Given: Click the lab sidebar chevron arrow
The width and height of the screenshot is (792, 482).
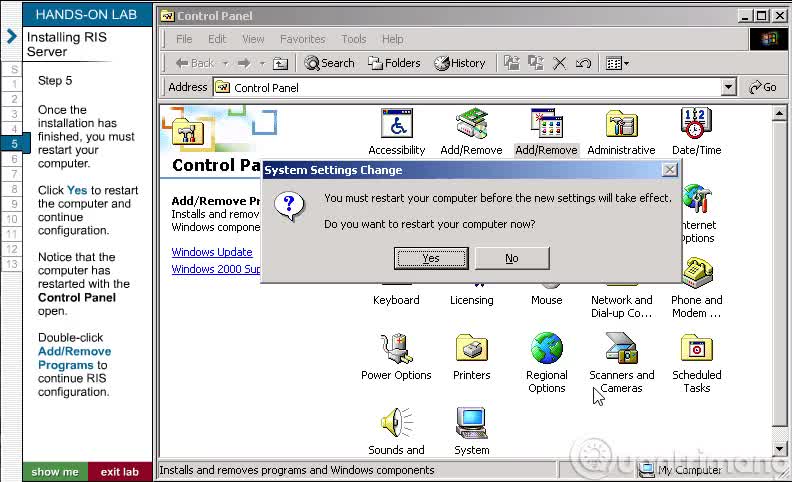Looking at the screenshot, I should [x=12, y=36].
